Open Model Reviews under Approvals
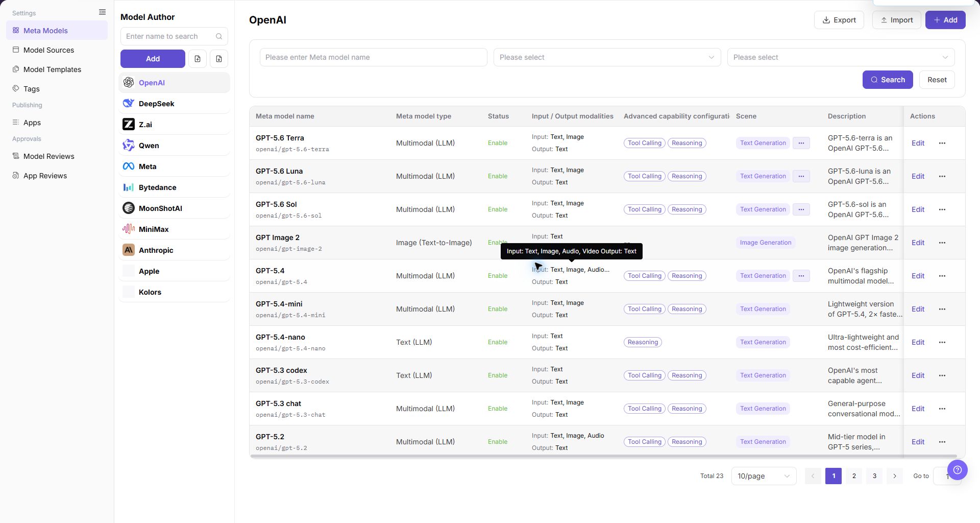Viewport: 980px width, 523px height. coord(57,156)
